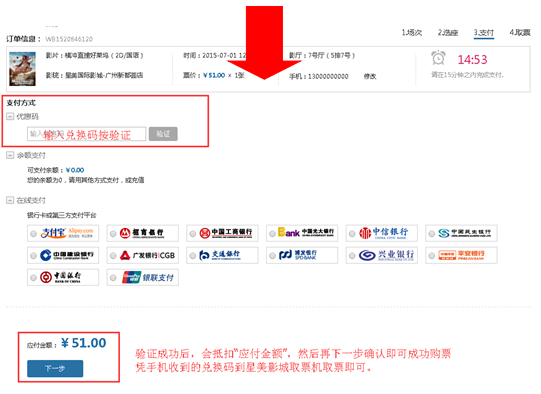Screen dimensions: 541x394
Task: Click the China CITIC Bank logo
Action: (x=383, y=233)
